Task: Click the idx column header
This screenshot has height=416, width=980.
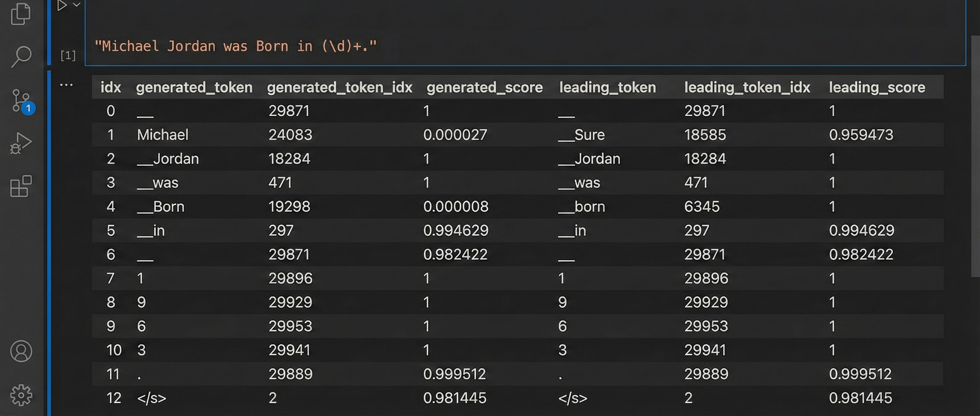Action: (110, 88)
